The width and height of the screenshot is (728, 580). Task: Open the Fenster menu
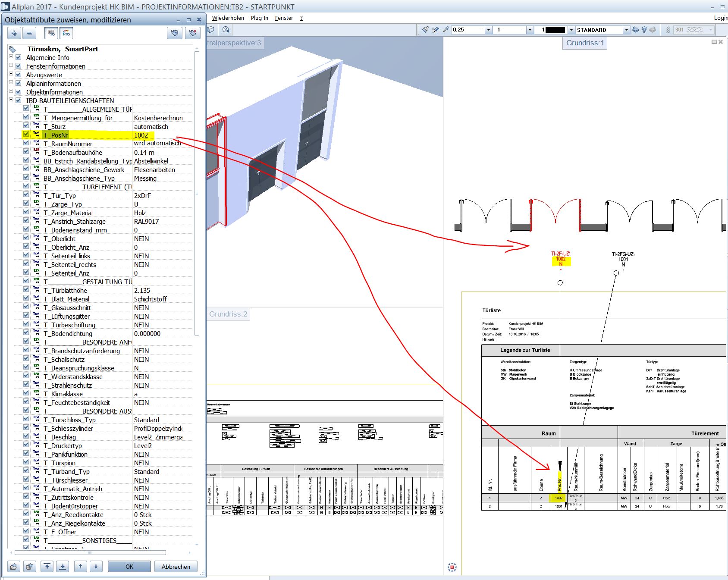coord(284,18)
